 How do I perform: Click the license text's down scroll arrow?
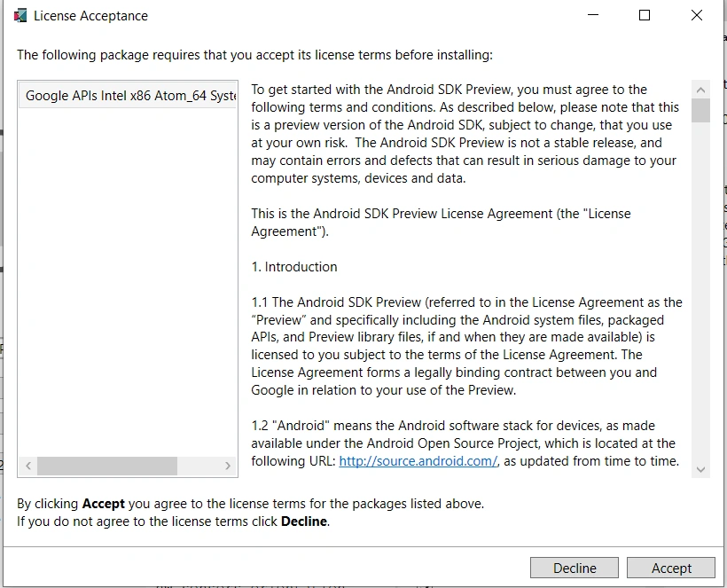pos(700,469)
